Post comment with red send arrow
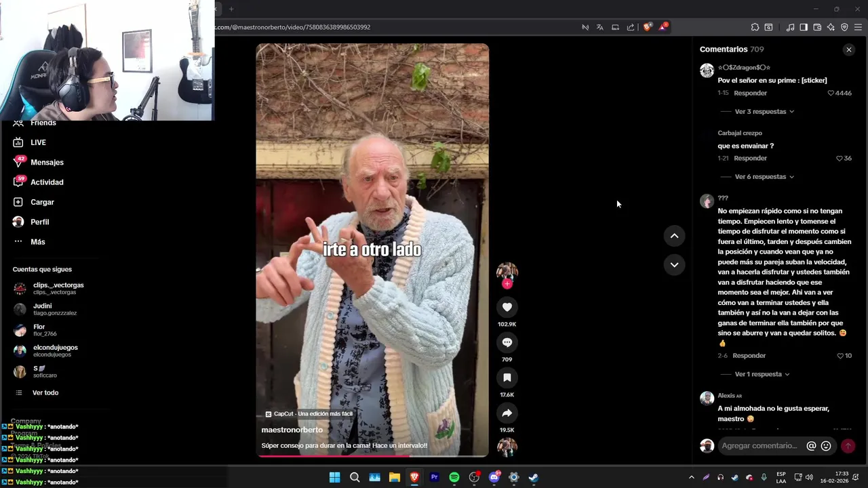This screenshot has height=488, width=868. point(848,446)
